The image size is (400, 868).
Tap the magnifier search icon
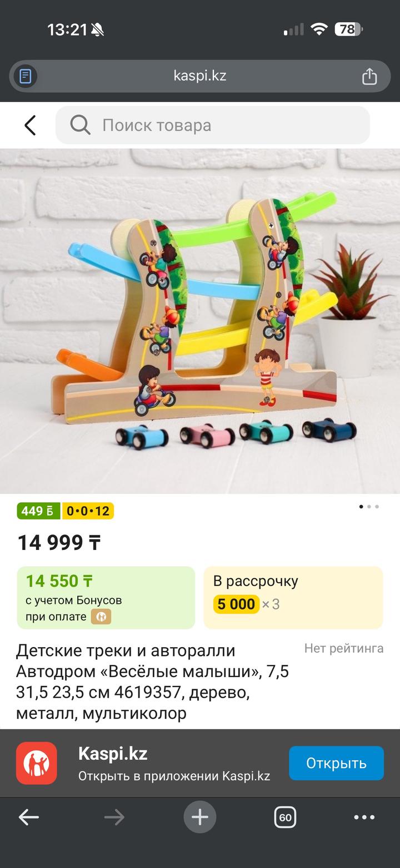80,125
